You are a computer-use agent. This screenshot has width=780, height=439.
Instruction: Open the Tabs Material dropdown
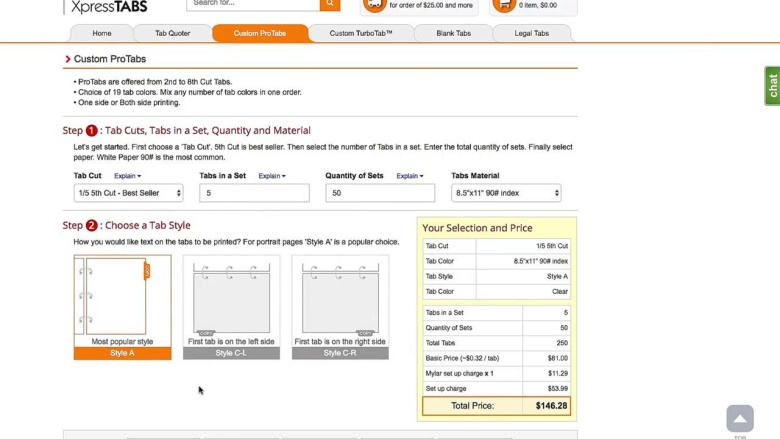click(x=506, y=193)
